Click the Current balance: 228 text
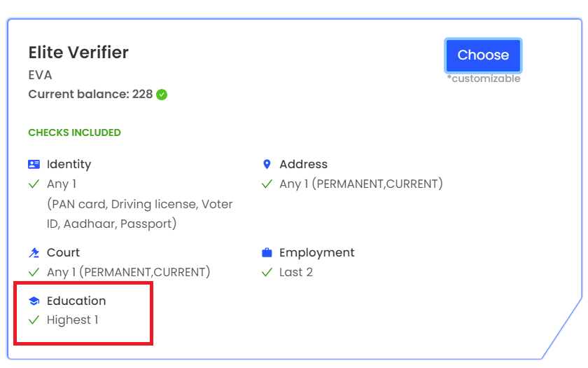Image resolution: width=588 pixels, height=368 pixels. pos(90,94)
